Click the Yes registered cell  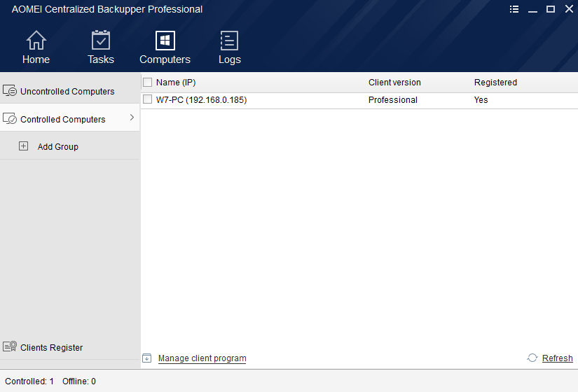pos(481,100)
